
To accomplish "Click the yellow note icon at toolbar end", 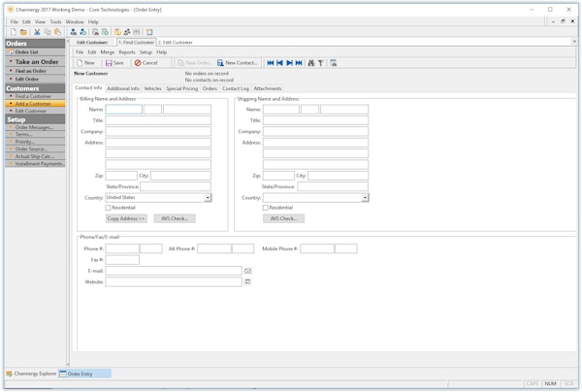I will pyautogui.click(x=149, y=32).
